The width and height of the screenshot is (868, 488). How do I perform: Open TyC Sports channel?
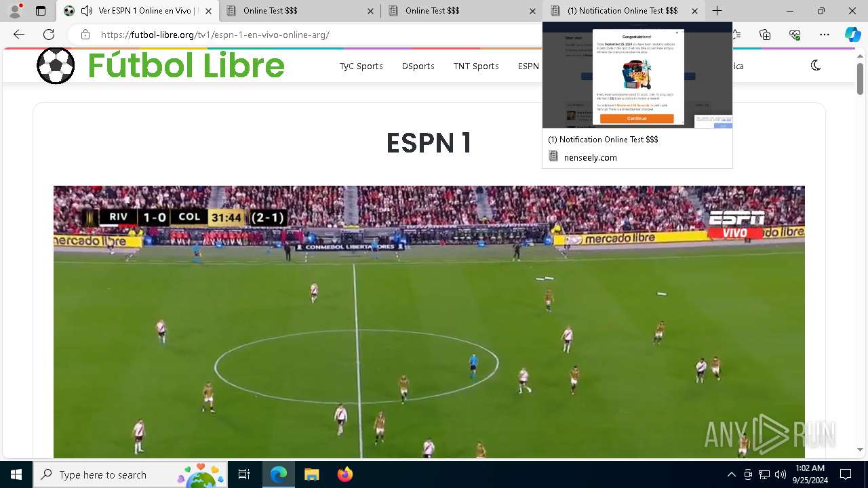(361, 66)
